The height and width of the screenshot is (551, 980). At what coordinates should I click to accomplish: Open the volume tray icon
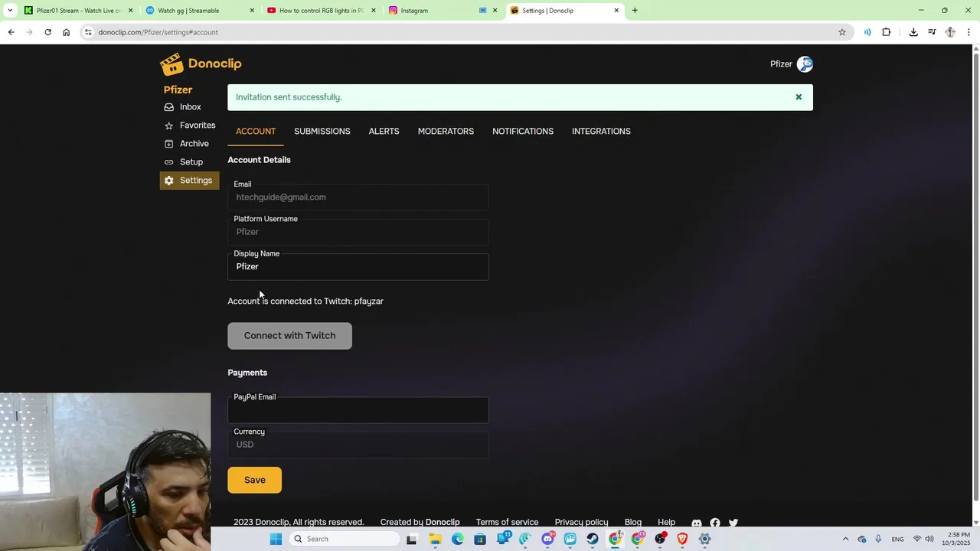(929, 539)
